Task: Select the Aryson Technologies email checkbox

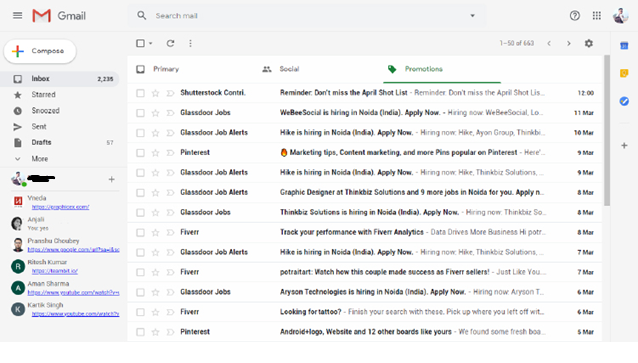Action: point(140,293)
